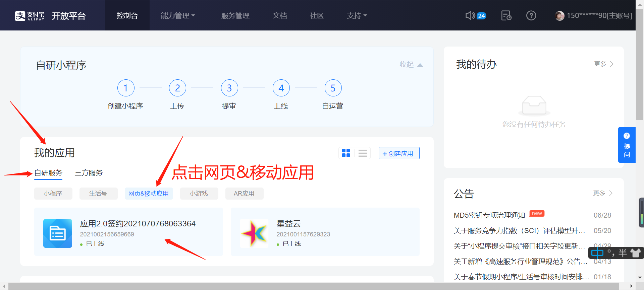644x290 pixels.
Task: Open 服务管理 in top navigation
Action: point(235,15)
